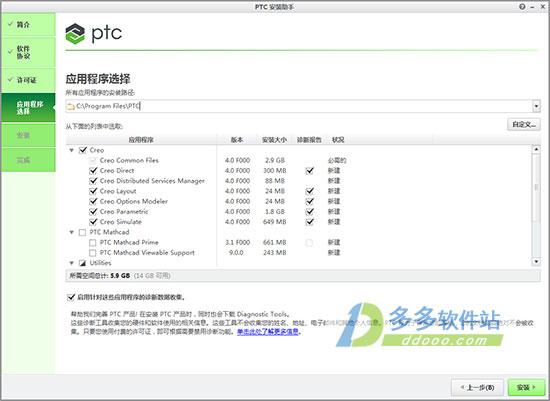The height and width of the screenshot is (401, 550).
Task: Select the Creo Parametric label
Action: [x=124, y=212]
